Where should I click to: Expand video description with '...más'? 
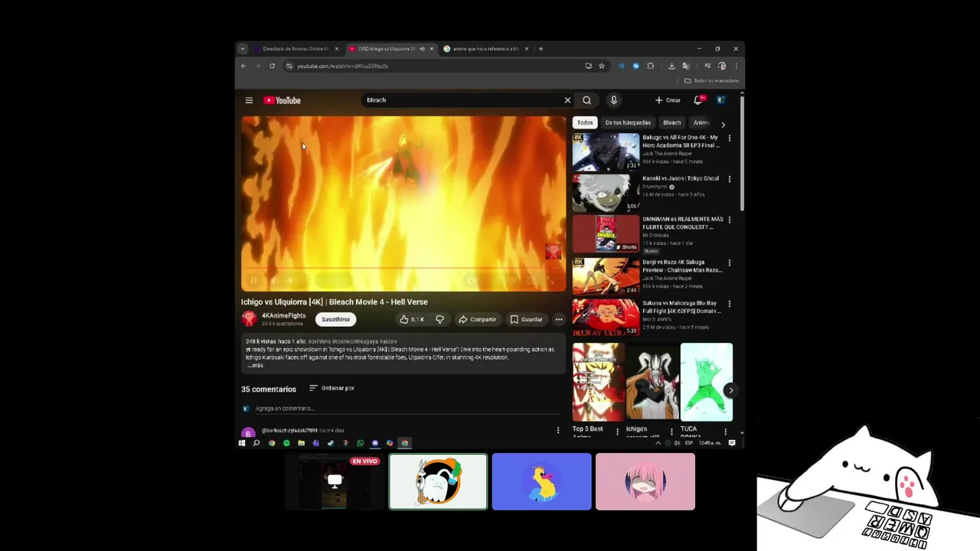click(x=255, y=365)
